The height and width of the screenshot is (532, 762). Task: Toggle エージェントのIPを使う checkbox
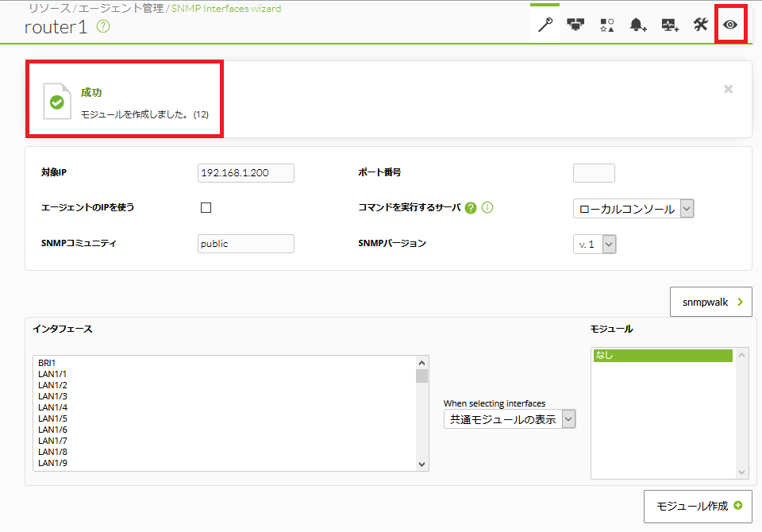(x=206, y=208)
